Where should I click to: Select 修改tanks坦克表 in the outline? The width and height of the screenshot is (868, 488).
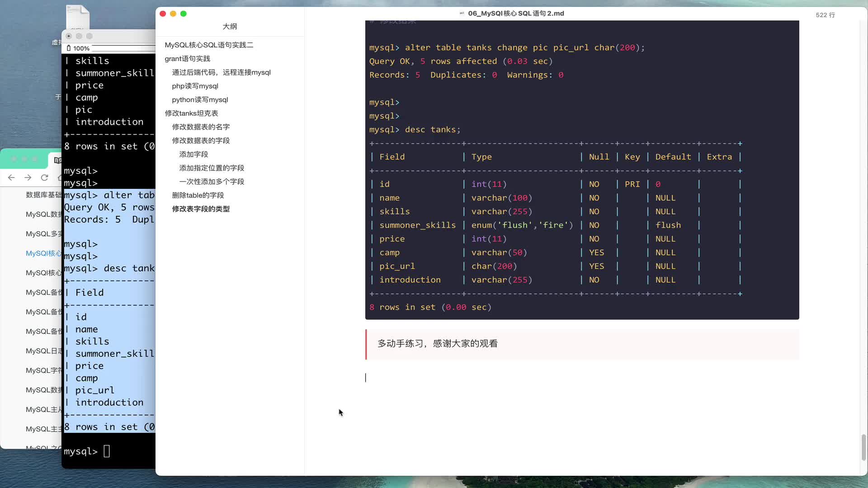point(191,113)
